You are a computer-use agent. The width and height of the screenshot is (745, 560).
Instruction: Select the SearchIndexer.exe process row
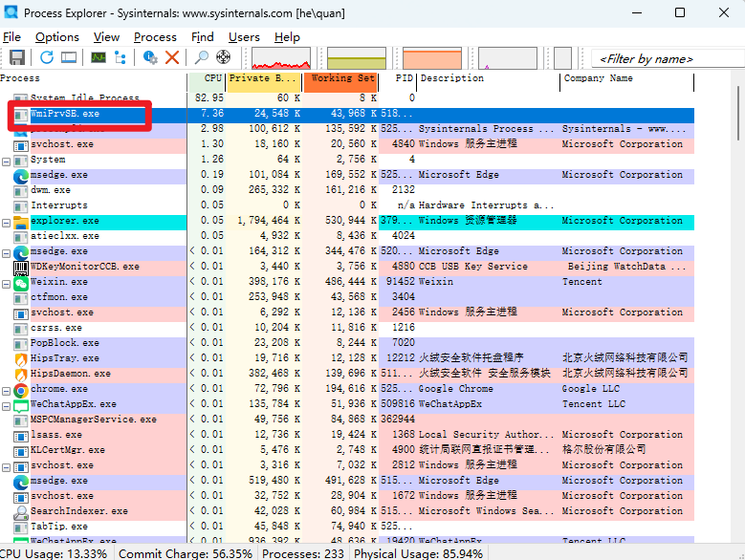[347, 511]
